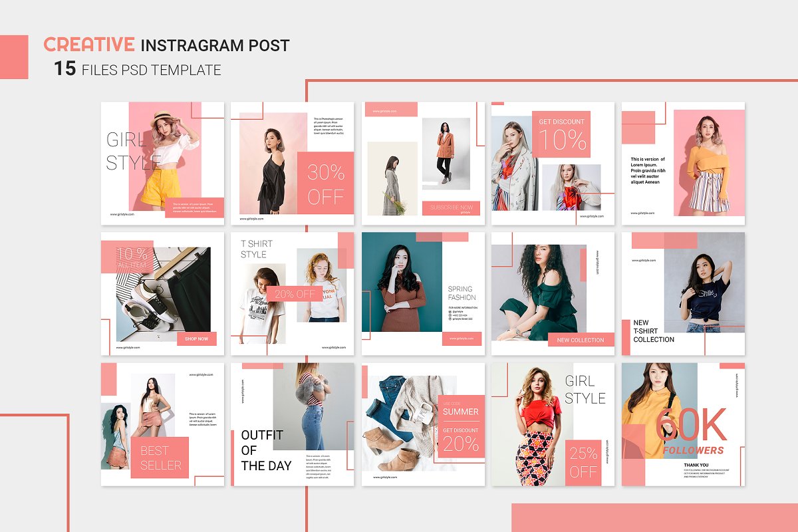The image size is (798, 532).
Task: Select the 'OUTFIT OF THE DAY' heading
Action: pos(266,450)
